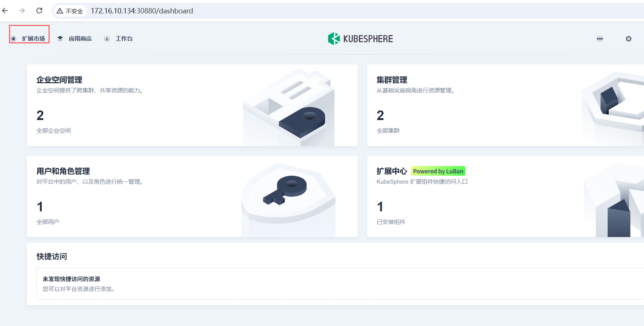Click the 快捷访问 section heading

(x=52, y=256)
